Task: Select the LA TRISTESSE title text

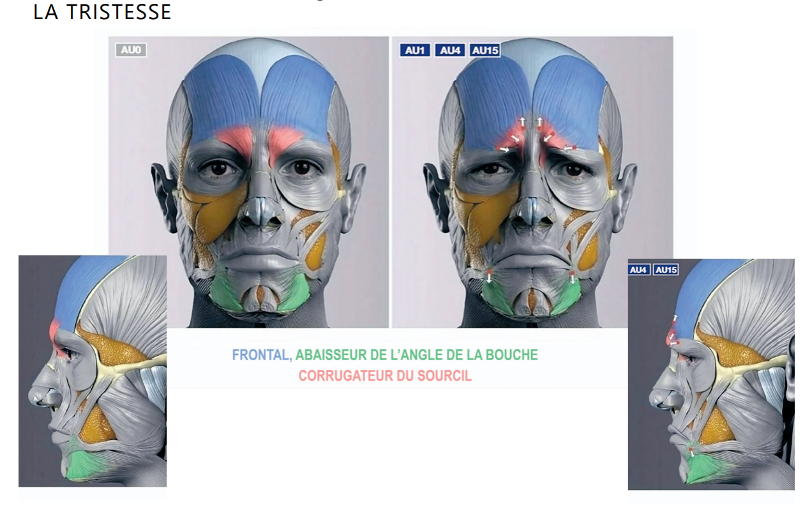Action: pyautogui.click(x=102, y=11)
